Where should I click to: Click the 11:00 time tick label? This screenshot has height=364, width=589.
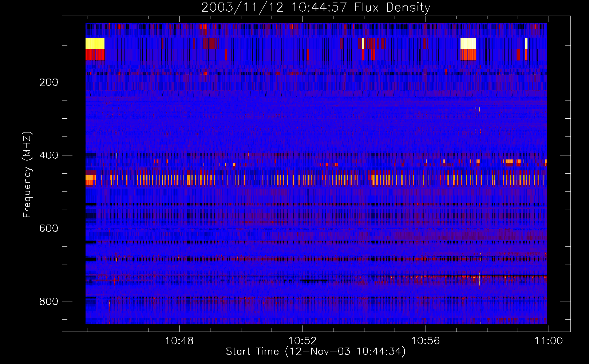[549, 341]
